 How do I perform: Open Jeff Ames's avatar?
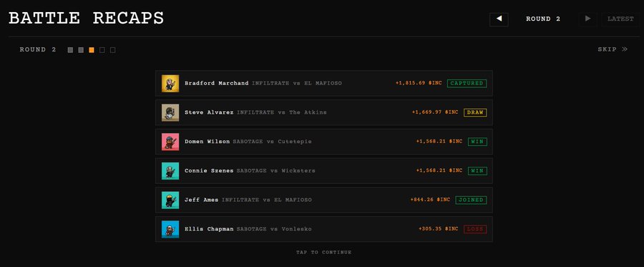(x=170, y=200)
